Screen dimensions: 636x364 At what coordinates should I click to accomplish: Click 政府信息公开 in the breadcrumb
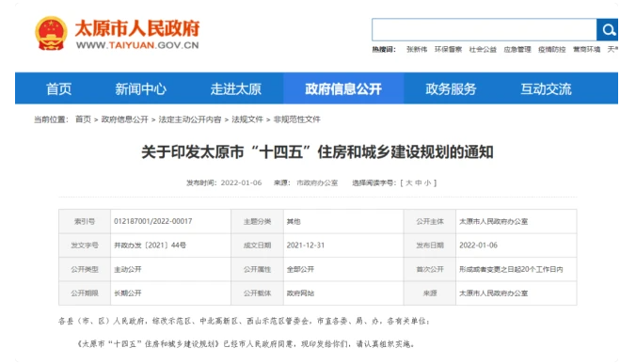coord(124,119)
